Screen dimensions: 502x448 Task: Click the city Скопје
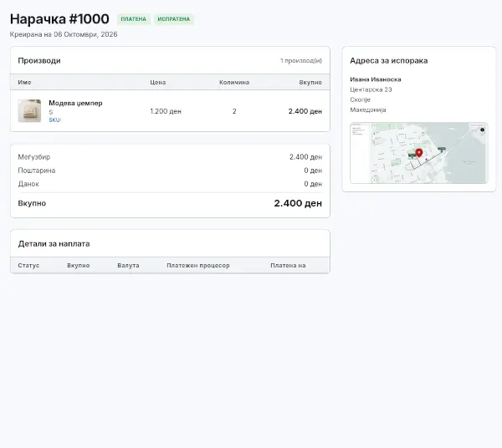360,99
